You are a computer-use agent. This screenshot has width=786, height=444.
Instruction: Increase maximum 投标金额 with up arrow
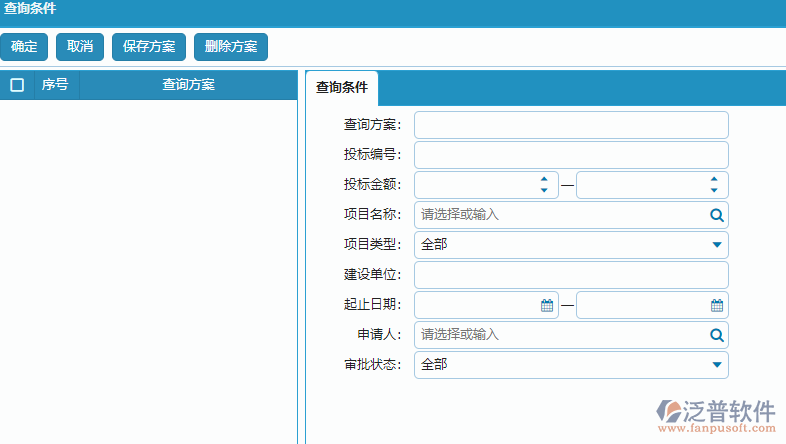(x=714, y=180)
